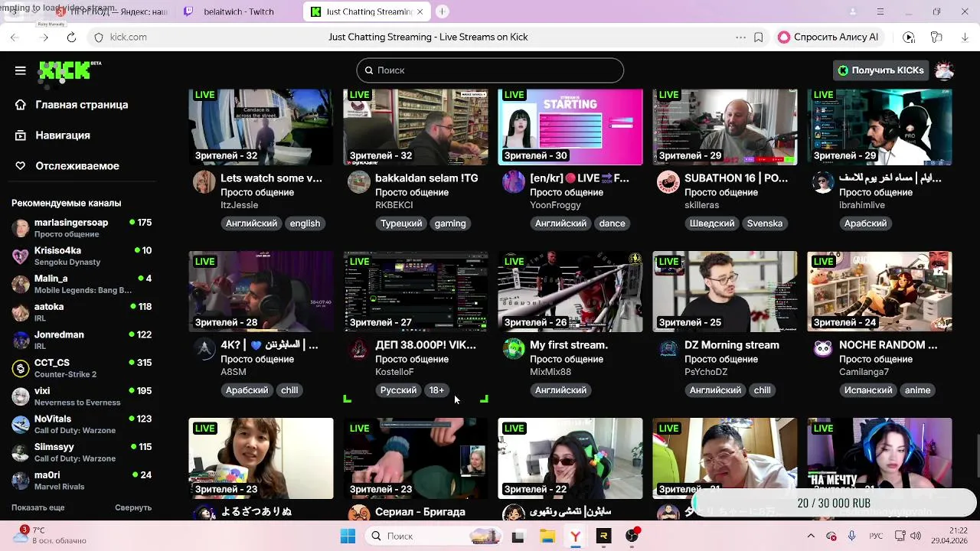This screenshot has width=980, height=551.
Task: Select the Русский tag under KostelloF
Action: tap(398, 390)
